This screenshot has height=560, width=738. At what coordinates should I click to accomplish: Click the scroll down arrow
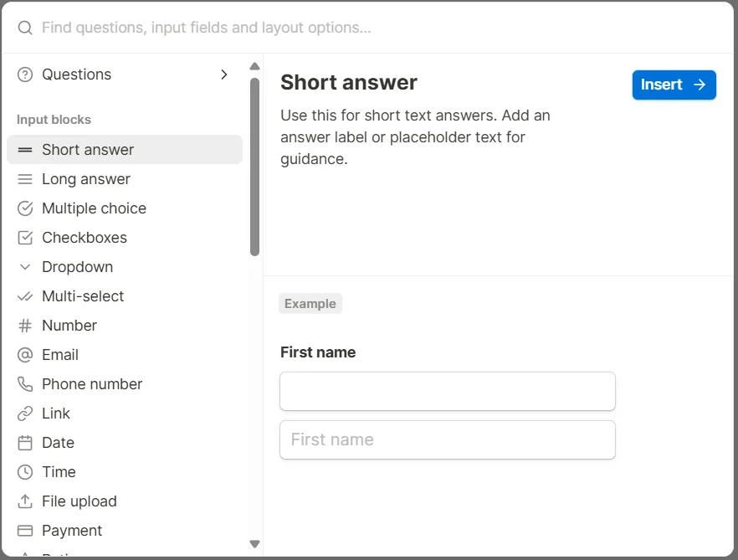255,544
